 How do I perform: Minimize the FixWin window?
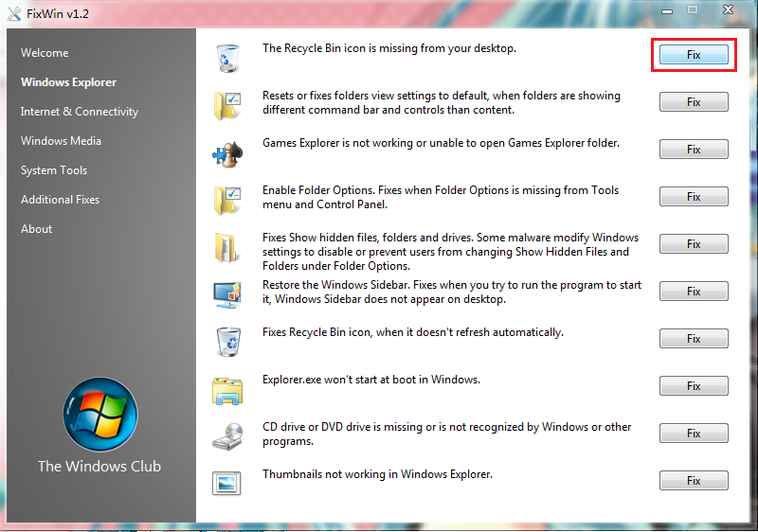[x=667, y=11]
